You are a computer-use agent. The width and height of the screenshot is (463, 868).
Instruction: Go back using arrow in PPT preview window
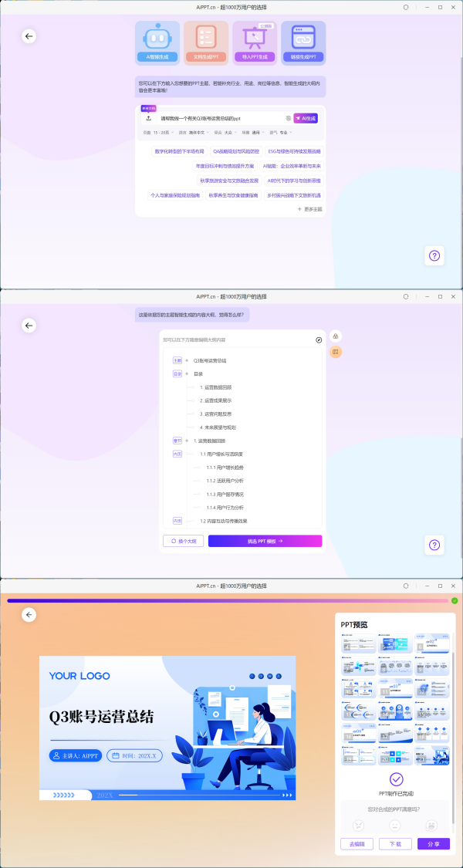[29, 615]
